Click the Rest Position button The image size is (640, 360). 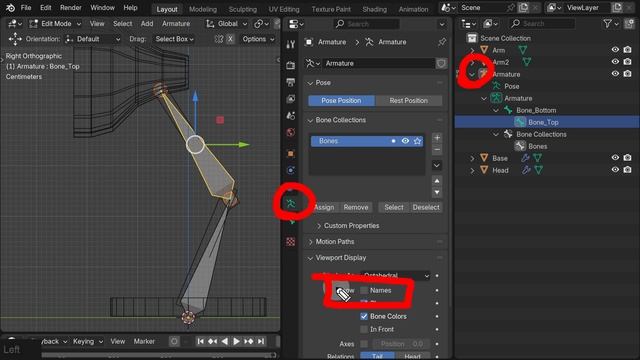(409, 100)
